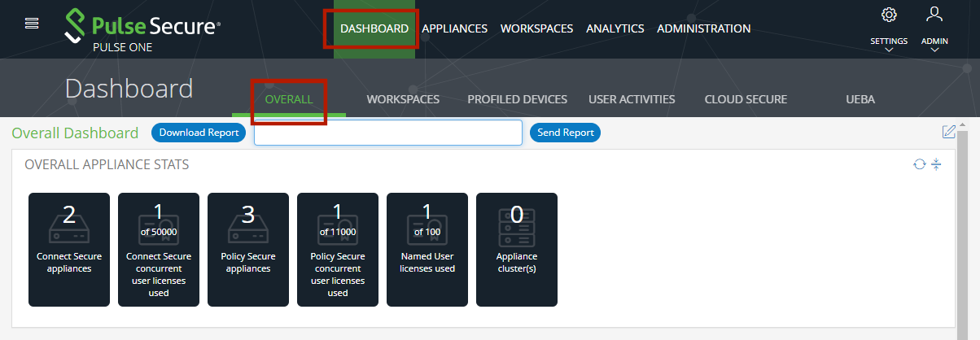Screen dimensions: 980x340
Task: Click the edit dashboard pencil icon
Action: point(948,132)
